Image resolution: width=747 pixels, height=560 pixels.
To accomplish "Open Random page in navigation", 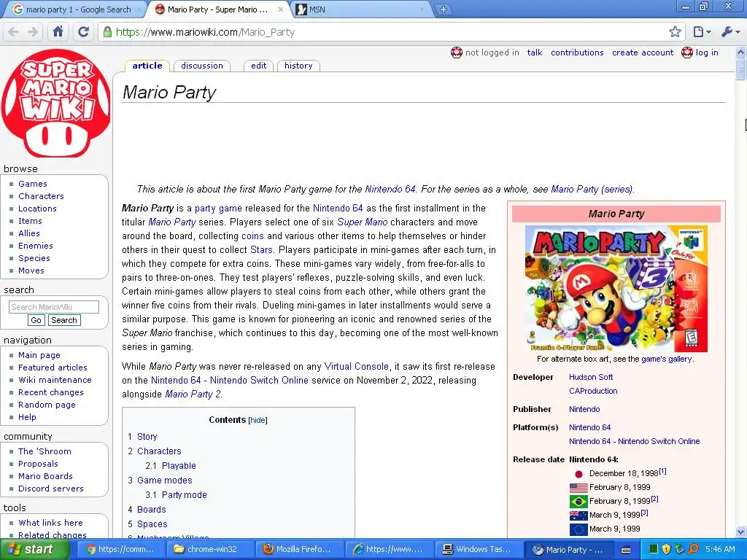I will (x=47, y=405).
